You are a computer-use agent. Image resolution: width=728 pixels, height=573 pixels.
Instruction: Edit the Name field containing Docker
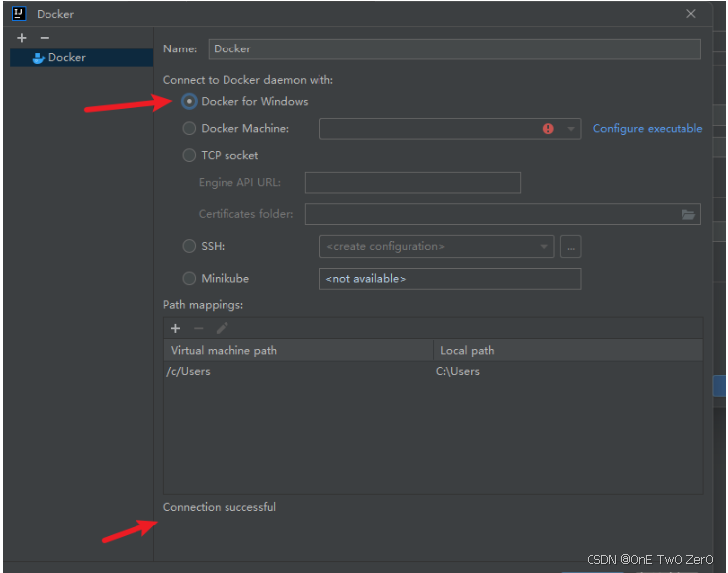pyautogui.click(x=455, y=48)
